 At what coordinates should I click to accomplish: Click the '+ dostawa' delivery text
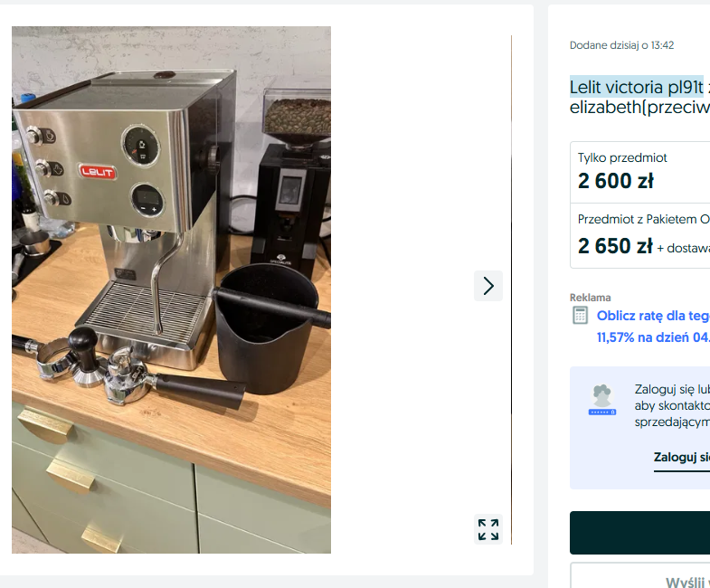pyautogui.click(x=683, y=248)
